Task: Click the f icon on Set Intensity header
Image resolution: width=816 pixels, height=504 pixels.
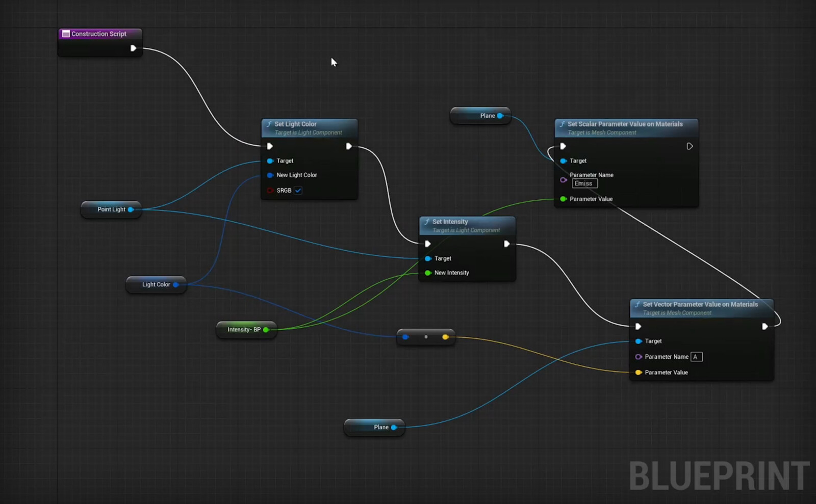Action: [427, 222]
